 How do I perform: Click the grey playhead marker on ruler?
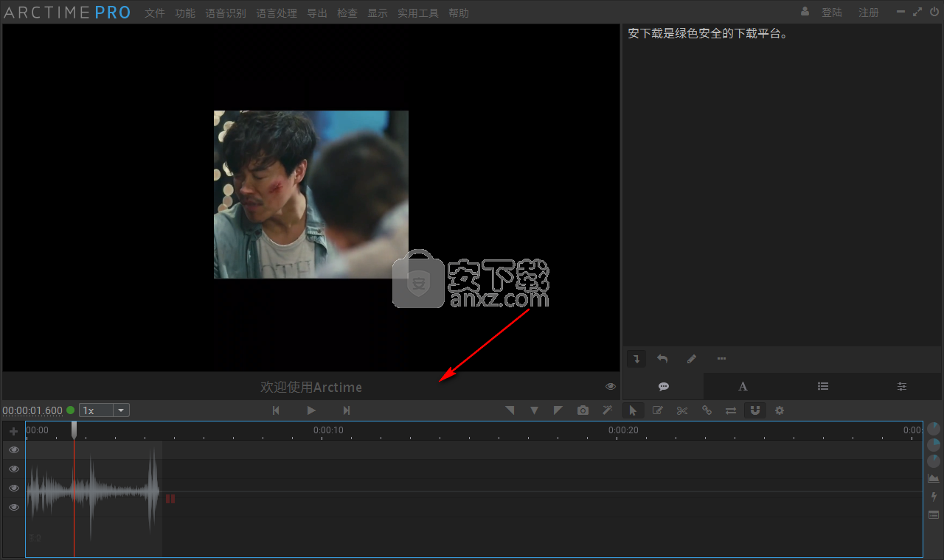(x=74, y=430)
